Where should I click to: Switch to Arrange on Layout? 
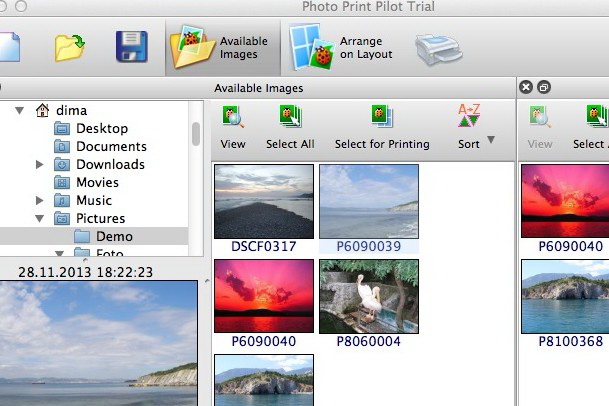pyautogui.click(x=341, y=46)
